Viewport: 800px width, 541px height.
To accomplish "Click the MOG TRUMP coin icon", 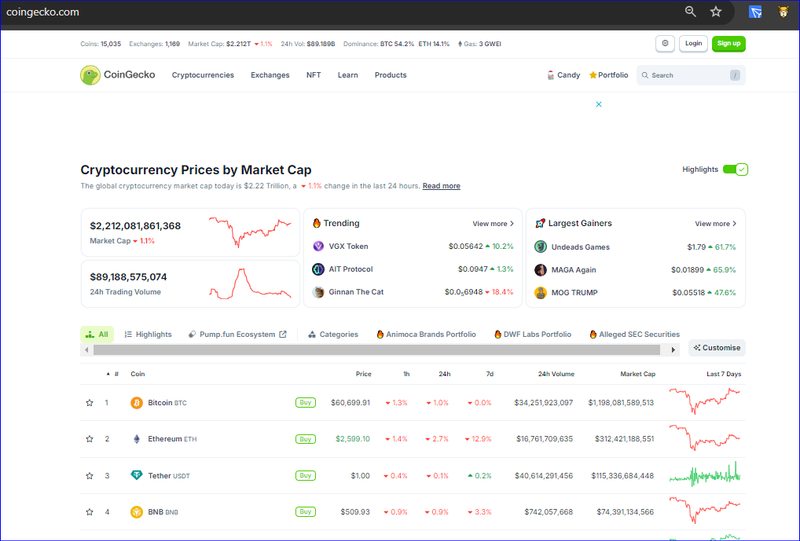I will 540,292.
